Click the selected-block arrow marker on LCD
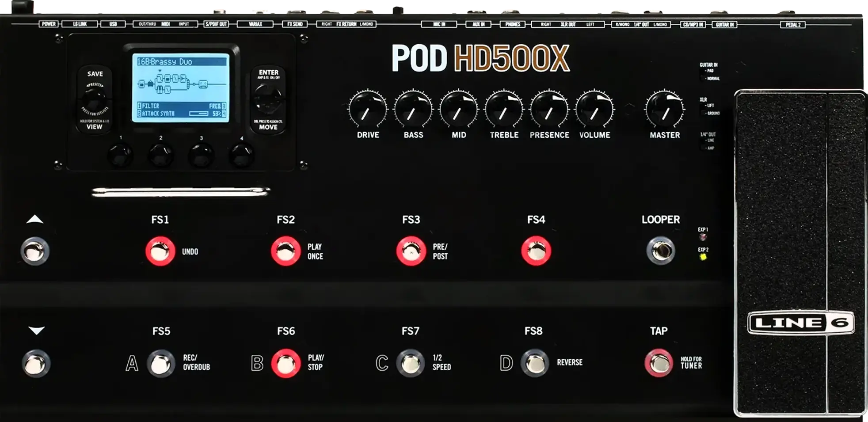868x422 pixels. pos(160,71)
